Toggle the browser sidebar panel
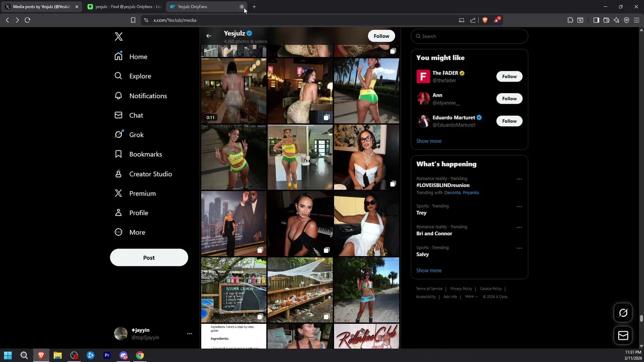This screenshot has height=362, width=644. (596, 20)
